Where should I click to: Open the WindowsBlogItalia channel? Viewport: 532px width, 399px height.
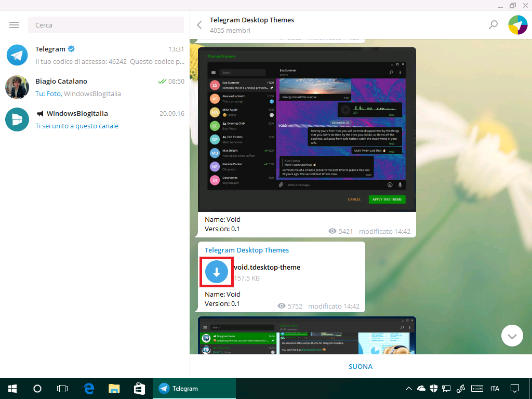point(95,119)
